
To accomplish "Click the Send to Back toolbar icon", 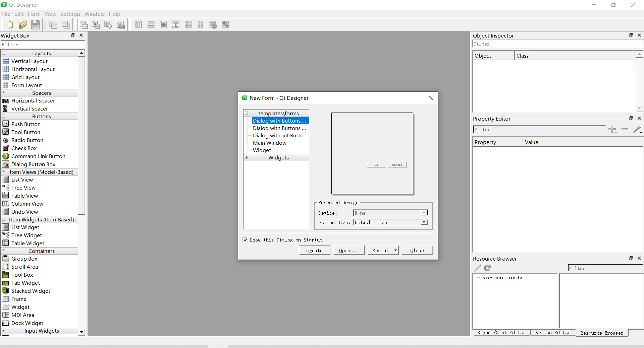I will click(66, 25).
